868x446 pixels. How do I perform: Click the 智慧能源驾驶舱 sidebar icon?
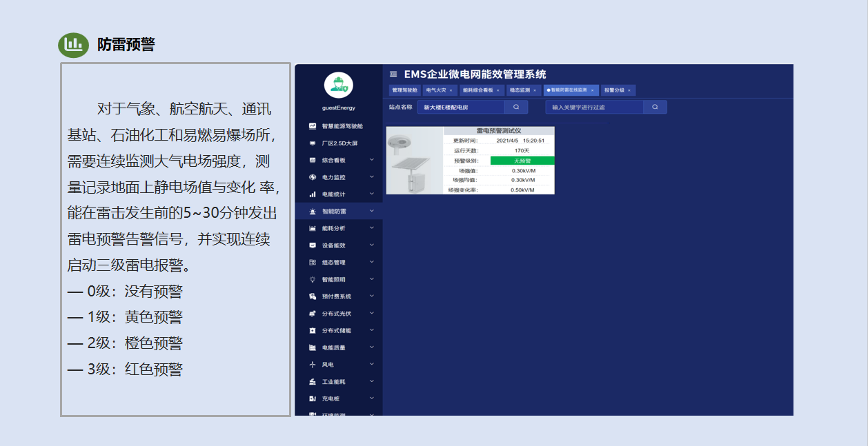[313, 126]
